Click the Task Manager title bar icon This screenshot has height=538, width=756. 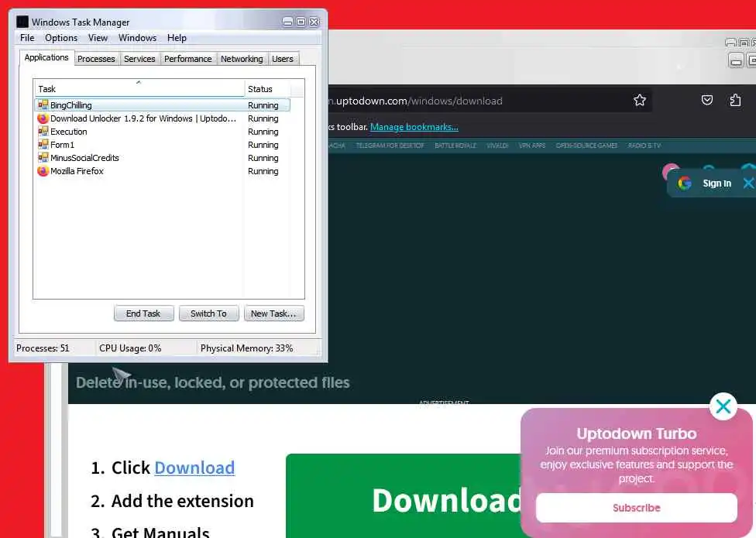pos(22,22)
